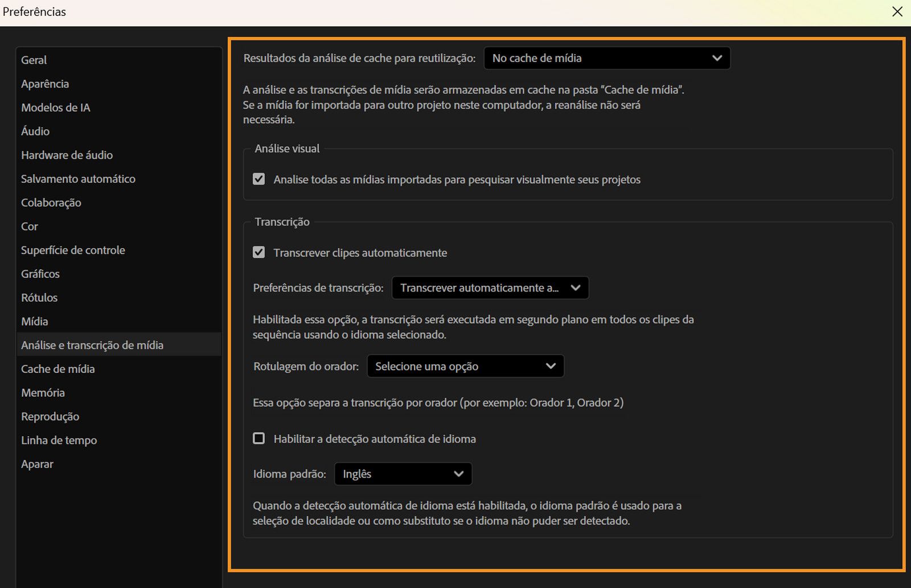Select 'Linha de tempo' preferences
Screen dimensions: 911x588
click(x=59, y=440)
